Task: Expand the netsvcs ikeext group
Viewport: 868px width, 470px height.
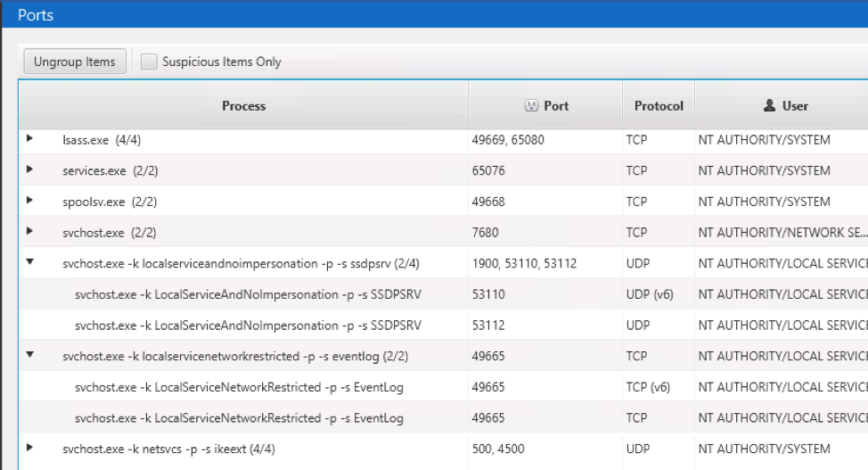Action: coord(30,448)
